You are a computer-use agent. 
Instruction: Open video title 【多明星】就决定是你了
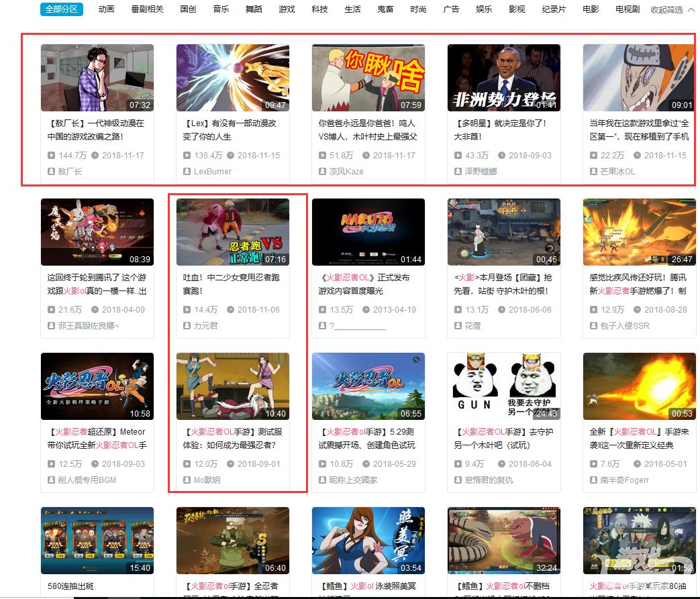click(x=501, y=130)
